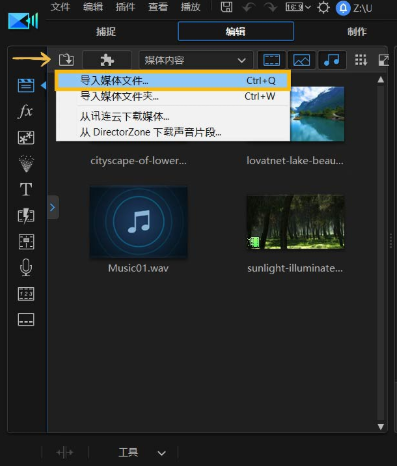Image resolution: width=397 pixels, height=466 pixels.
Task: Open the 播放 menu
Action: coord(190,7)
